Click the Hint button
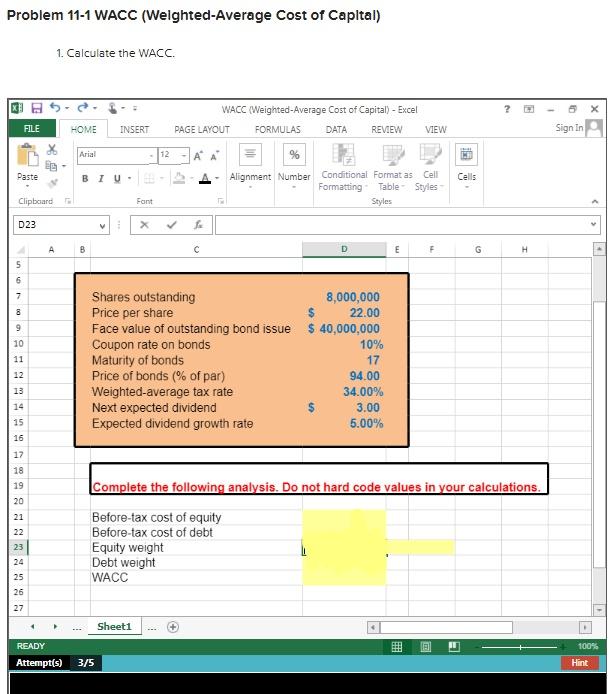The height and width of the screenshot is (694, 612). tap(579, 663)
